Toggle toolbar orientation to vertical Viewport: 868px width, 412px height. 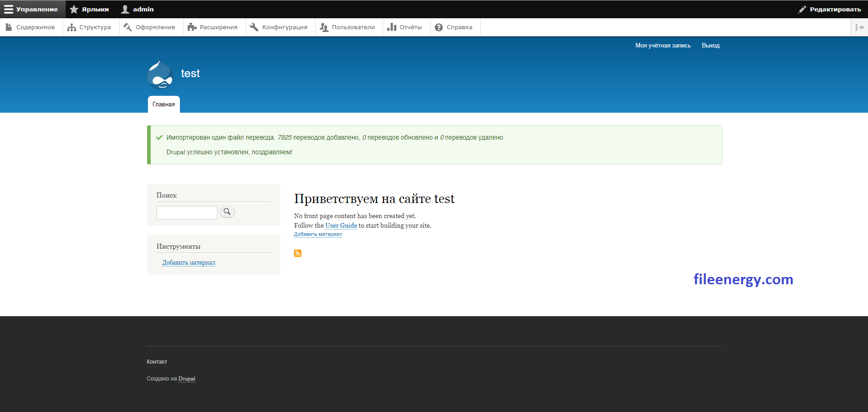point(859,27)
